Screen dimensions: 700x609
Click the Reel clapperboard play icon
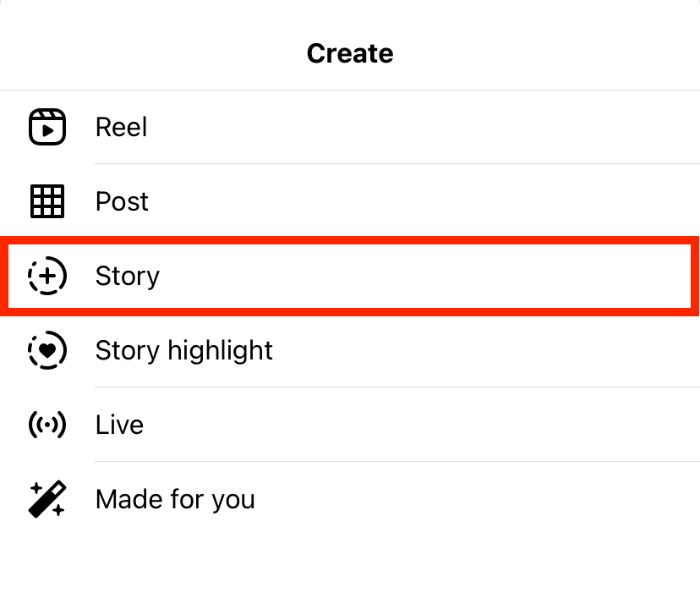click(47, 127)
